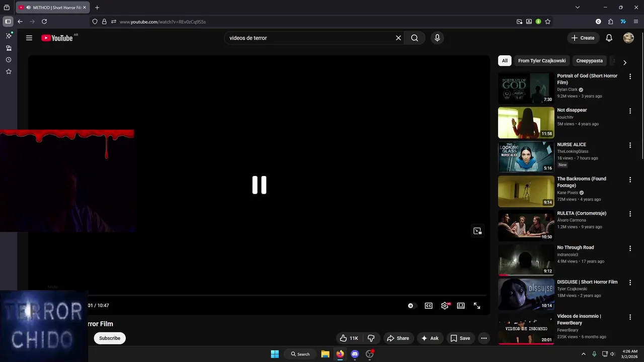
Task: Like the video with 11K likes
Action: pyautogui.click(x=348, y=338)
